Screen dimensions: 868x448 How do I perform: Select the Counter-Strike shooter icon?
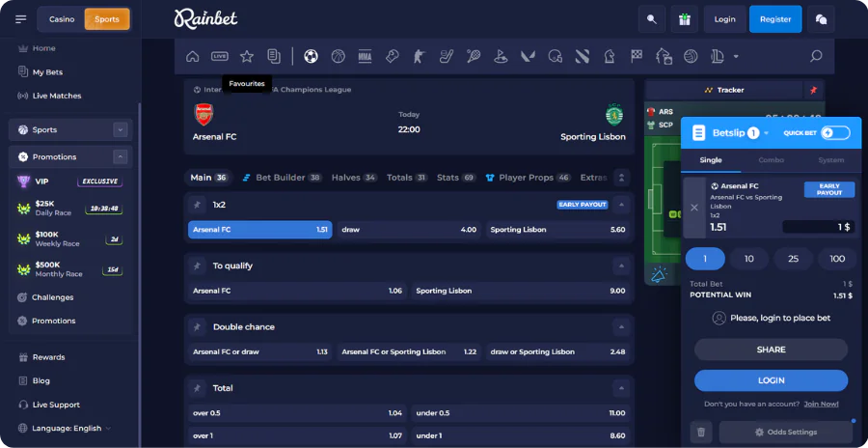click(x=420, y=56)
